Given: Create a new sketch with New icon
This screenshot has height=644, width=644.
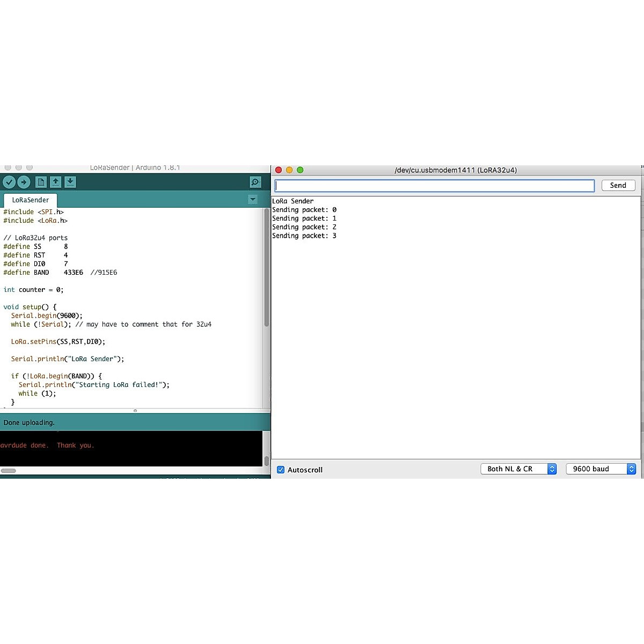Looking at the screenshot, I should click(41, 182).
